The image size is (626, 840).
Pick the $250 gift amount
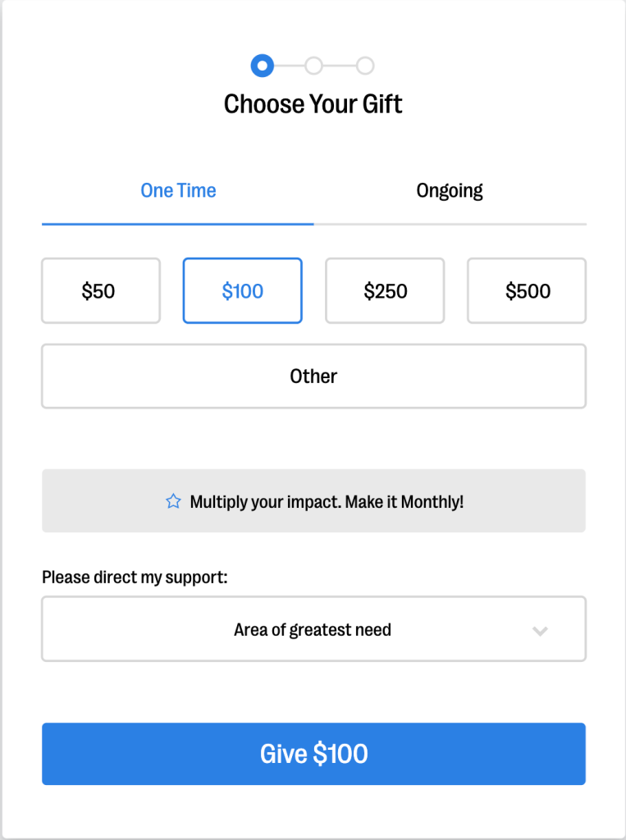pos(385,291)
